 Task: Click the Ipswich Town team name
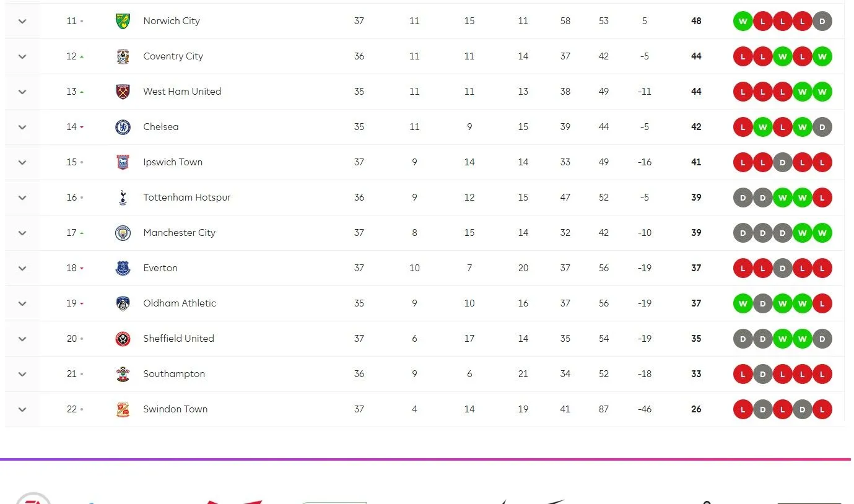[172, 162]
